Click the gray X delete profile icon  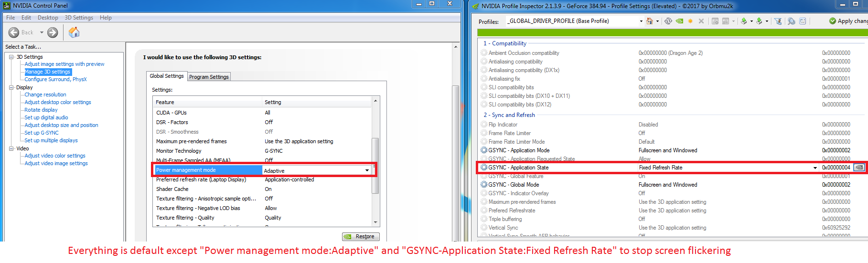point(701,21)
